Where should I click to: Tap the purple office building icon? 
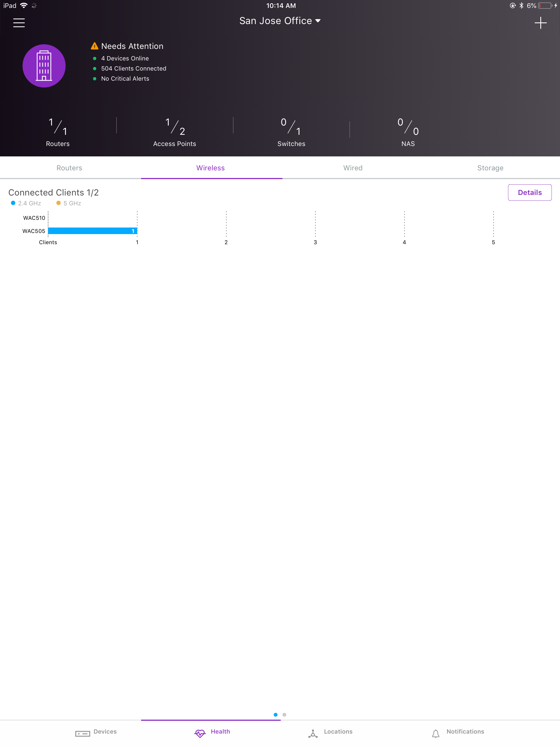click(44, 66)
